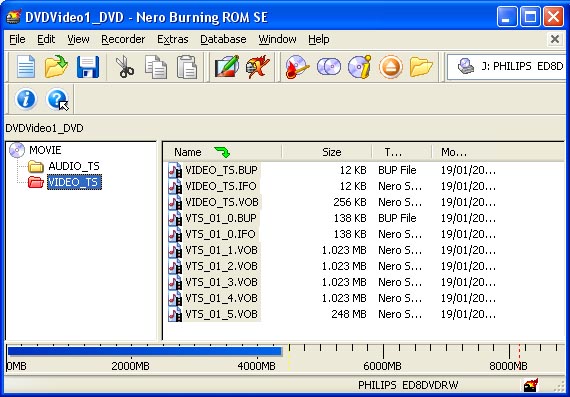Viewport: 570px width, 397px height.
Task: Show disc info icon with letter i
Action: [360, 67]
